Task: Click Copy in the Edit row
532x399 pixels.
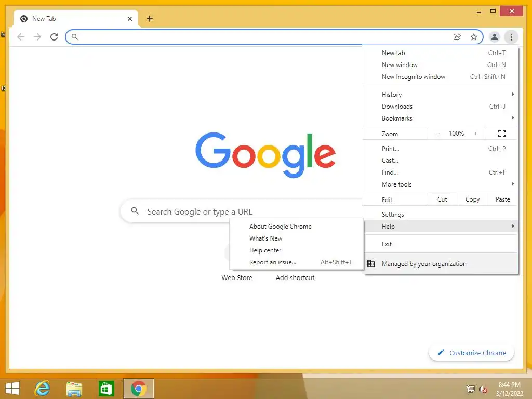Action: (473, 199)
